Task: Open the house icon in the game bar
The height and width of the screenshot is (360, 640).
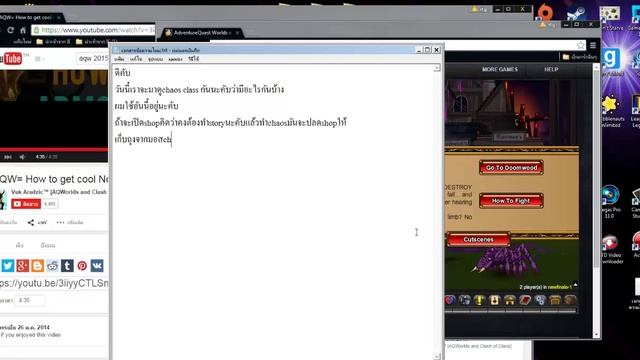Action: 510,300
